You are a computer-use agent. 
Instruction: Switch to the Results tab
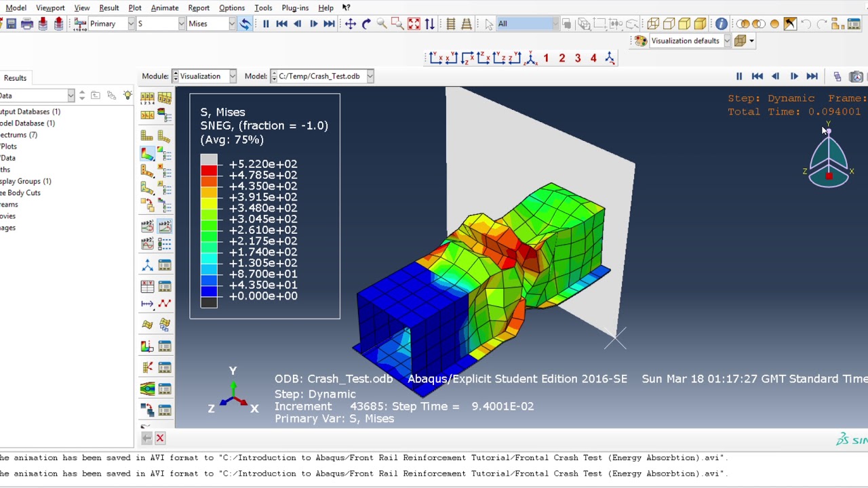(x=15, y=78)
